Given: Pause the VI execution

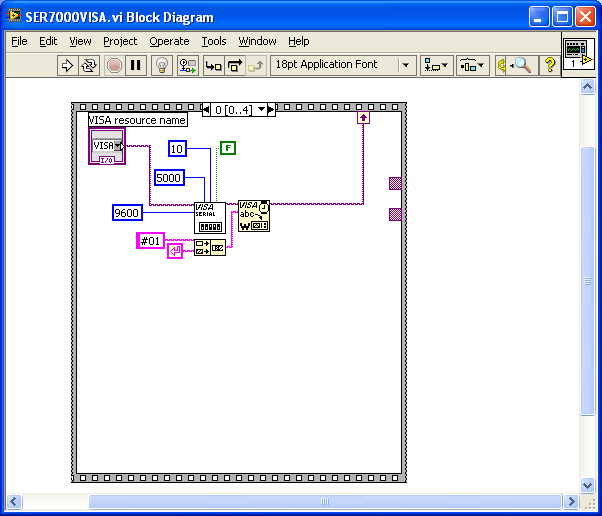Looking at the screenshot, I should (x=136, y=66).
